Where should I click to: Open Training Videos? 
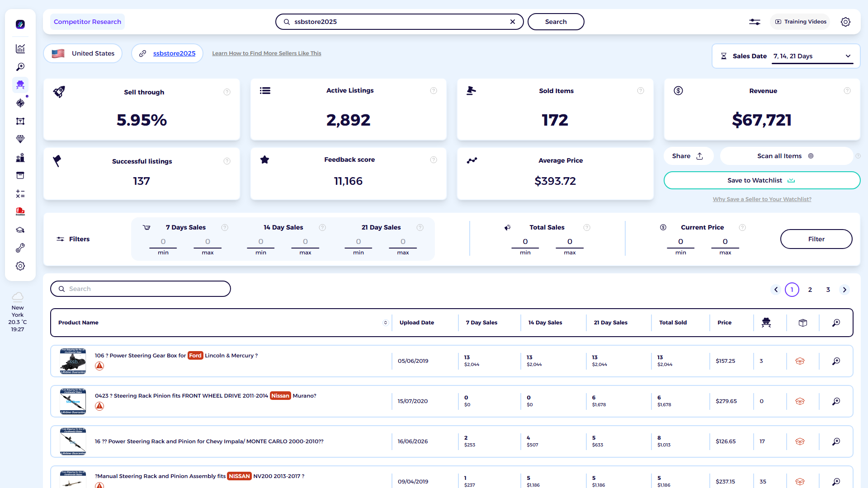tap(800, 22)
